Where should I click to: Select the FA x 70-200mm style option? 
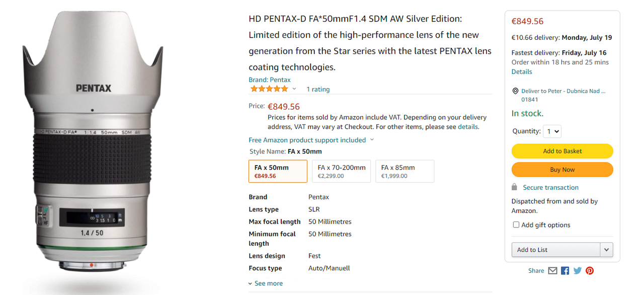tap(341, 171)
